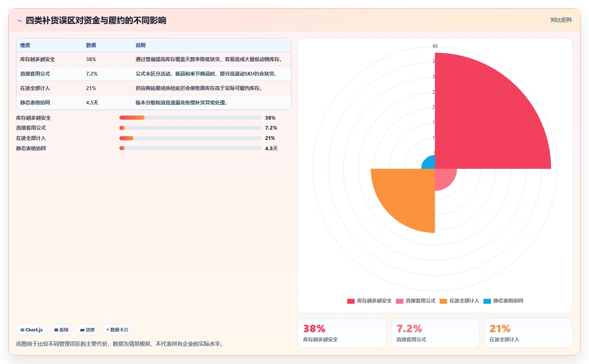Click description about 版本分散和消息遗漏
Image resolution: width=589 pixels, height=364 pixels.
click(x=181, y=103)
